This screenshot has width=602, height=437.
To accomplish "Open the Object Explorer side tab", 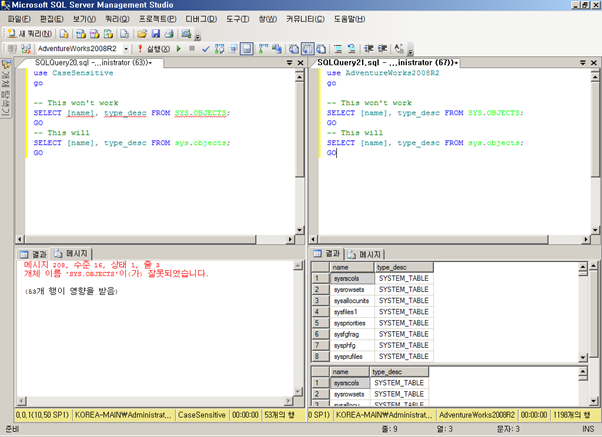I will (x=6, y=88).
